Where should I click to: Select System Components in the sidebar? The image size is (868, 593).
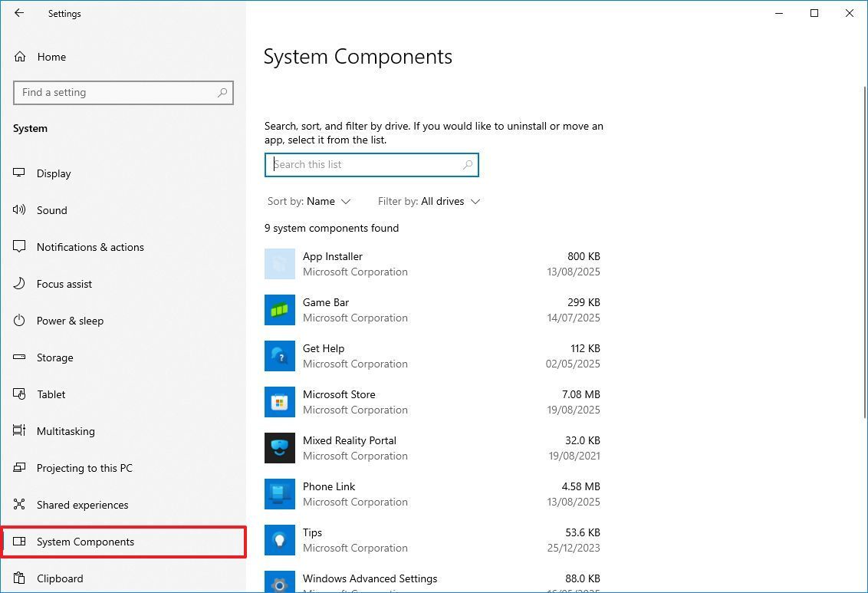(85, 542)
